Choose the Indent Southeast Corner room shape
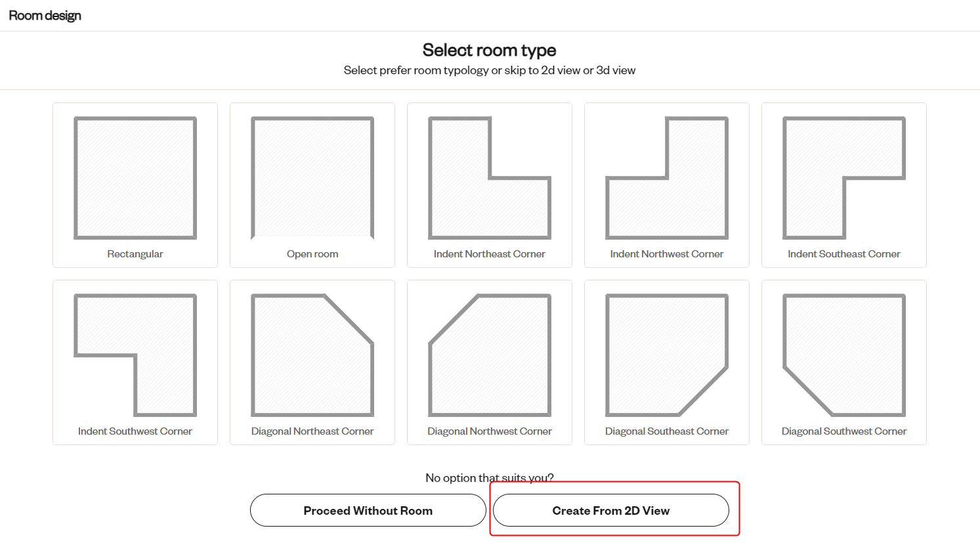Screen dimensions: 980x543 [x=844, y=178]
